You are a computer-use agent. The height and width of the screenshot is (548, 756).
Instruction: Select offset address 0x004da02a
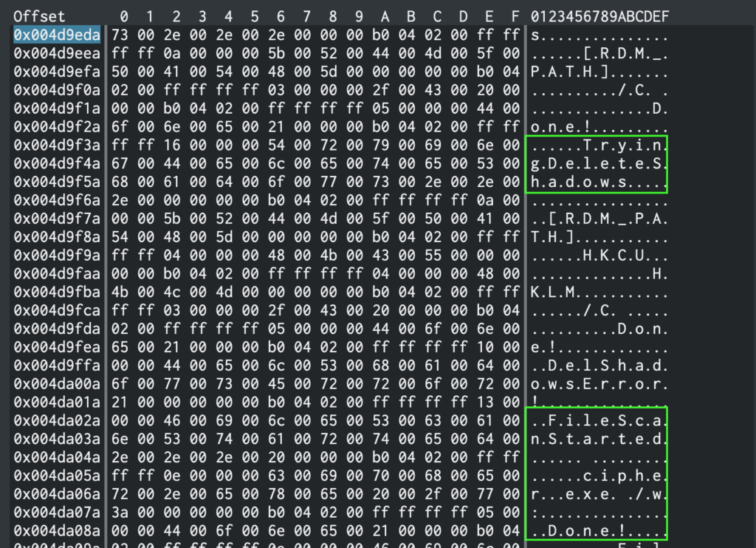tap(57, 419)
